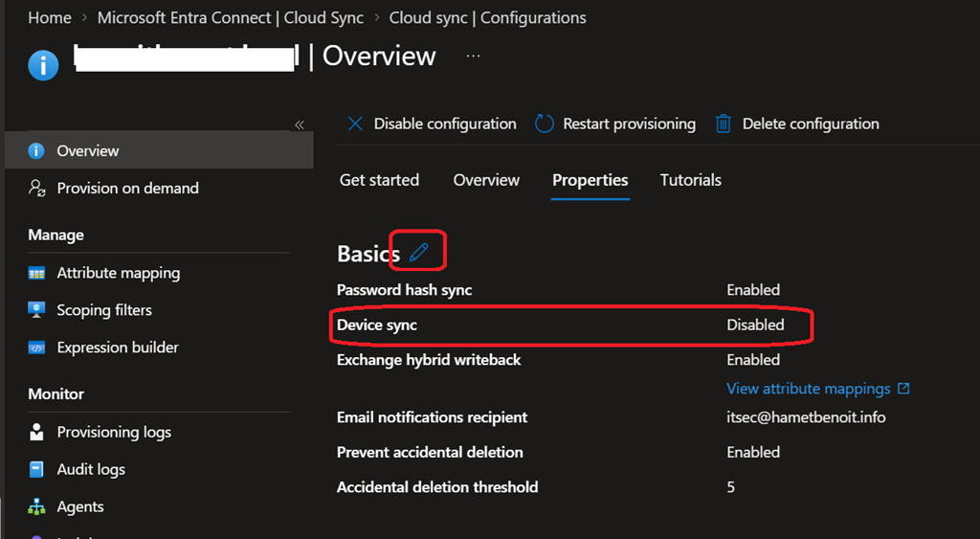This screenshot has height=539, width=980.
Task: Click the Device sync label
Action: coord(377,326)
